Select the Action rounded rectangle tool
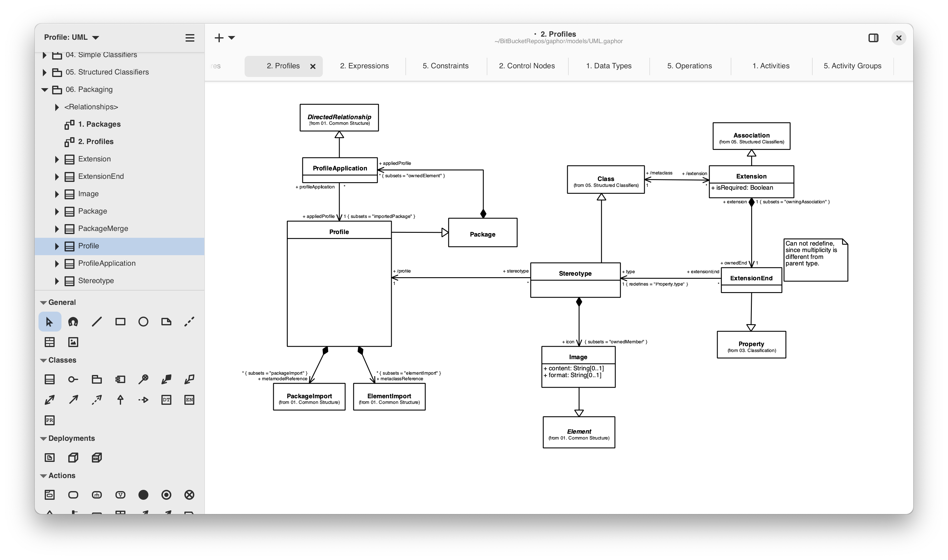This screenshot has width=948, height=560. coord(73,495)
